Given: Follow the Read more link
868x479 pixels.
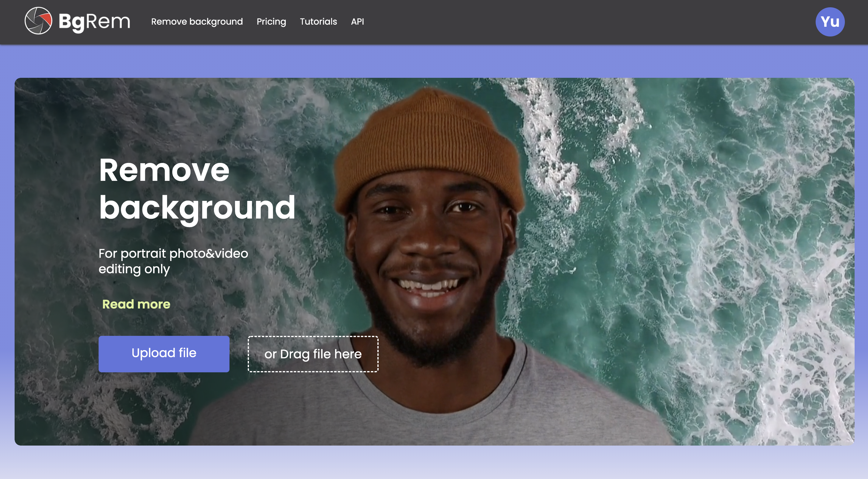Looking at the screenshot, I should point(136,304).
